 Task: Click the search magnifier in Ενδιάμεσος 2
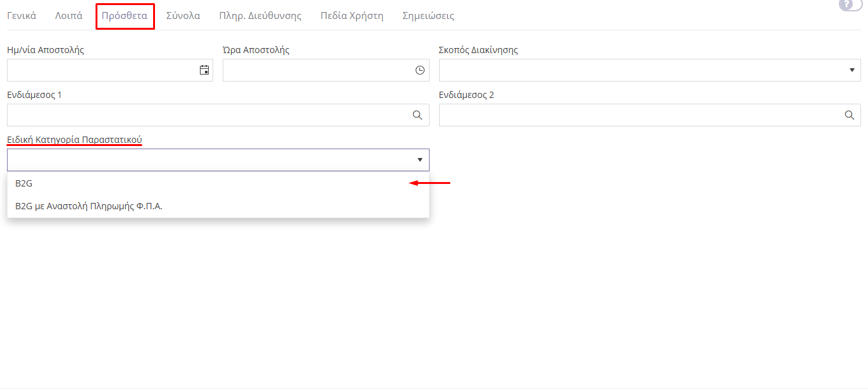click(850, 115)
